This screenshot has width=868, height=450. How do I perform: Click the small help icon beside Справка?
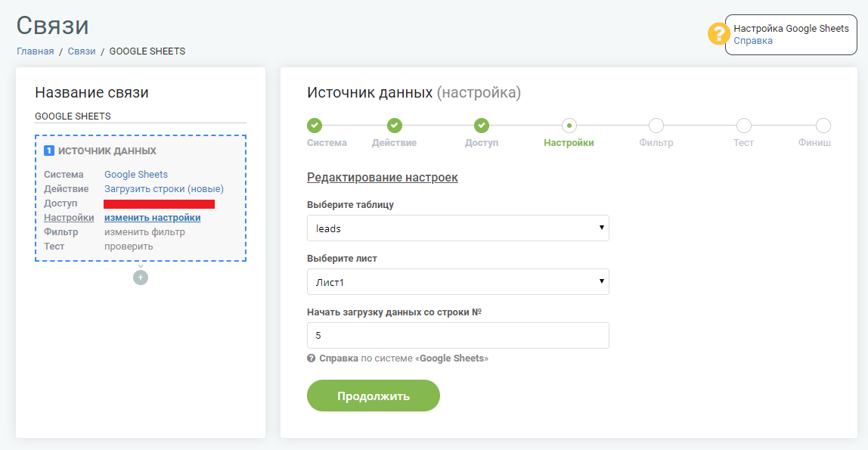coord(311,358)
